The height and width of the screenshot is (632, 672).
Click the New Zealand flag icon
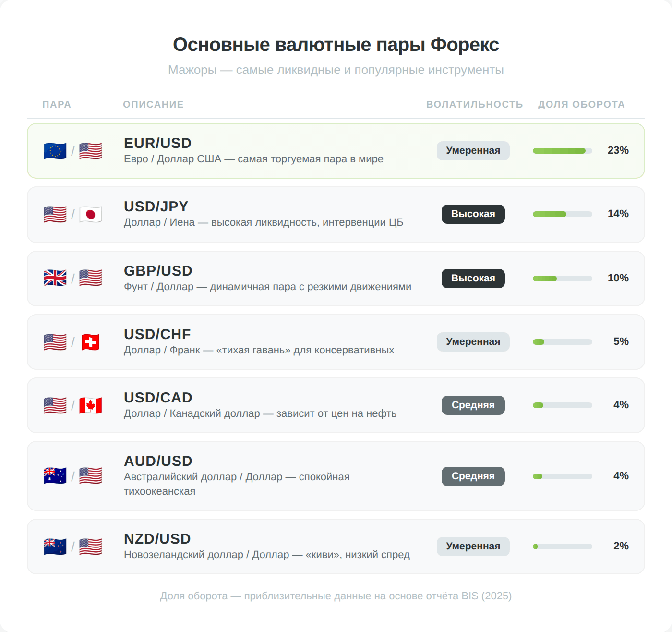click(x=55, y=547)
